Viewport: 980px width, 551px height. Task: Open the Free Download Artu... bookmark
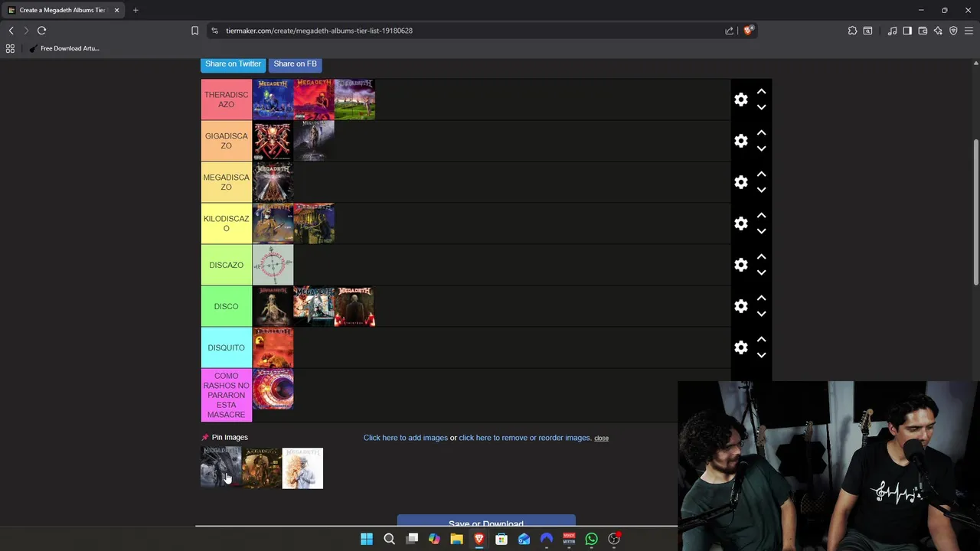click(x=64, y=48)
